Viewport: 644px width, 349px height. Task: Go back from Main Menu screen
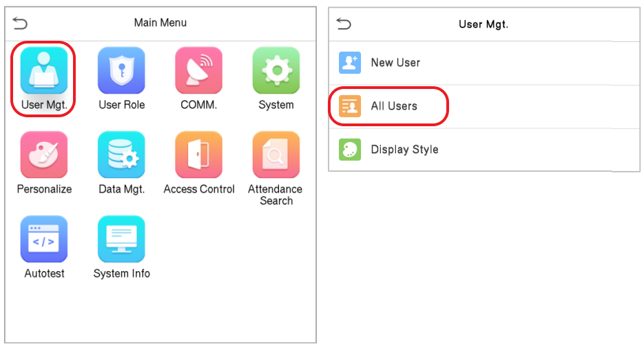pyautogui.click(x=20, y=23)
